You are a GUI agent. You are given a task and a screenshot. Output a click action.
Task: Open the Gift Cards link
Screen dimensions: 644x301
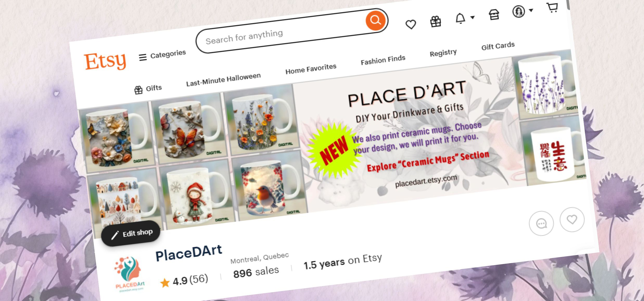(498, 46)
